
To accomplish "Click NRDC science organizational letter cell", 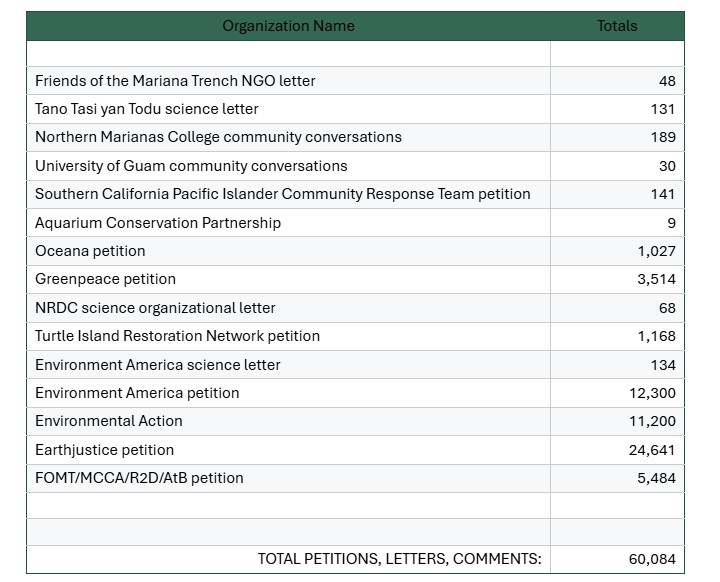I will 155,308.
